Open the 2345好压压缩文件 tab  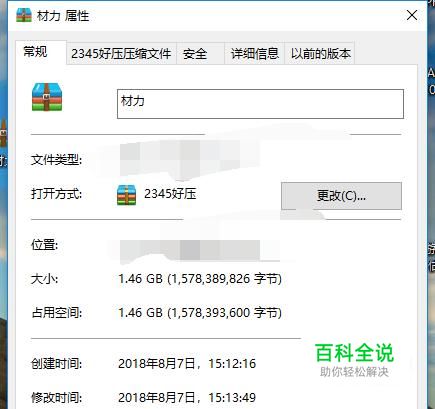(121, 53)
